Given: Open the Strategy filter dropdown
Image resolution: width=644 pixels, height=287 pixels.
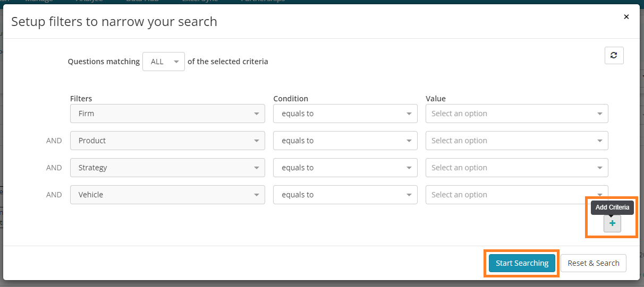Looking at the screenshot, I should click(167, 168).
